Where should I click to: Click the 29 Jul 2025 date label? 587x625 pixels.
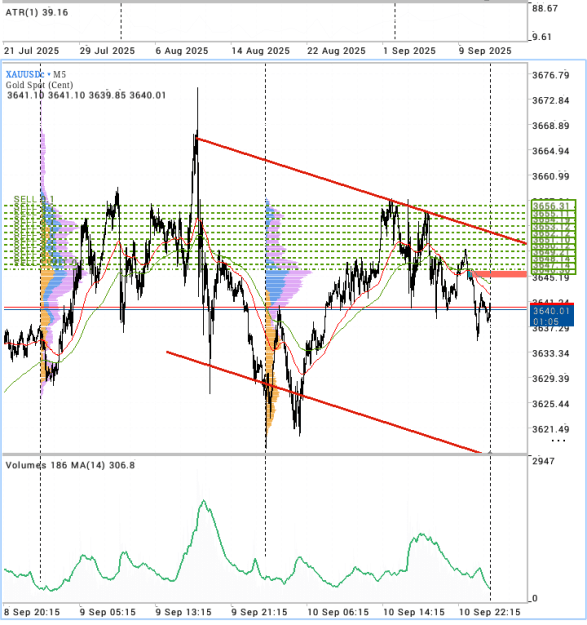(x=107, y=51)
